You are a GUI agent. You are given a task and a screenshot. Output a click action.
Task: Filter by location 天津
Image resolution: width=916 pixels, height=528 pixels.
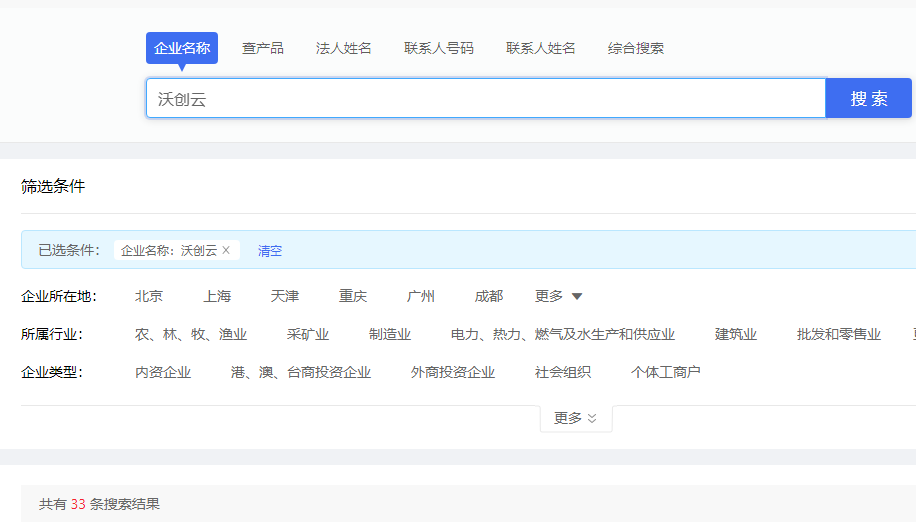(x=284, y=296)
